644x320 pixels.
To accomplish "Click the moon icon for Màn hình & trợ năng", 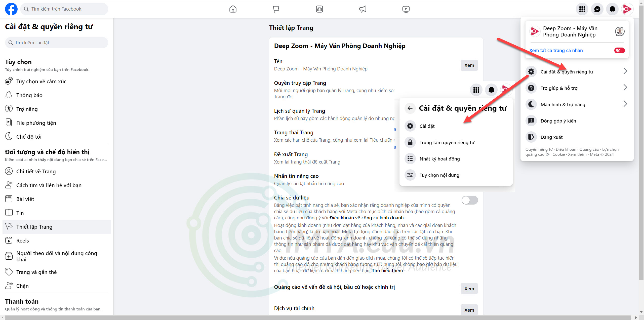I will click(x=531, y=104).
